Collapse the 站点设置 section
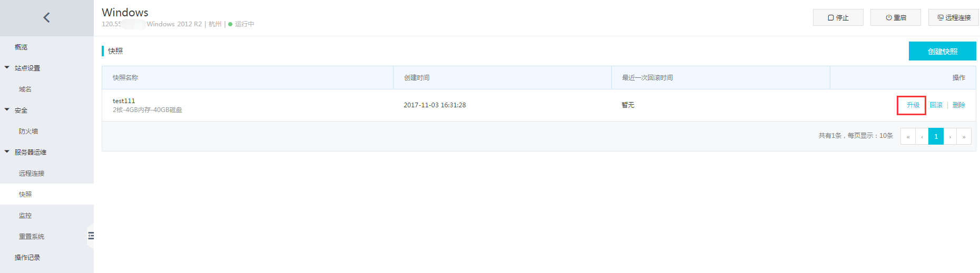 pos(7,68)
